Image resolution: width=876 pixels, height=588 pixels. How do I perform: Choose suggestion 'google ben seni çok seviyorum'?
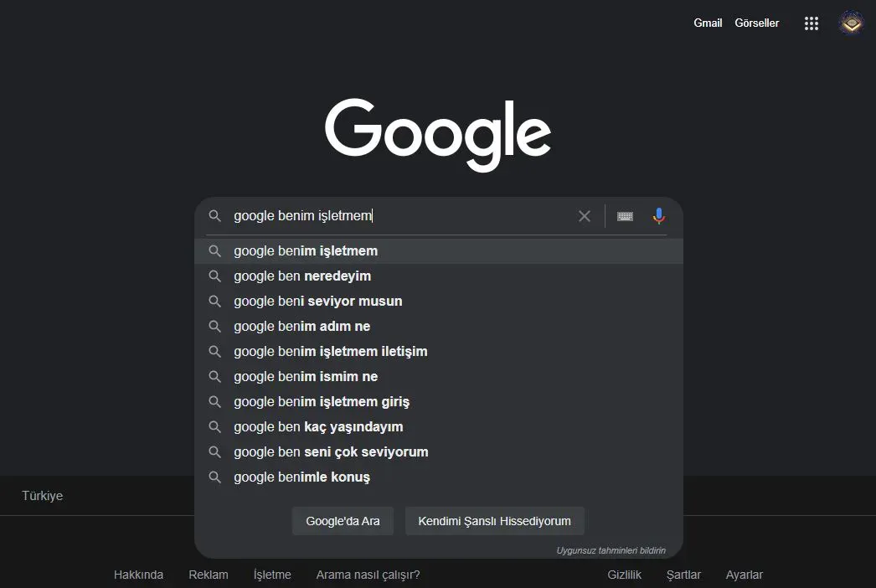[439, 452]
